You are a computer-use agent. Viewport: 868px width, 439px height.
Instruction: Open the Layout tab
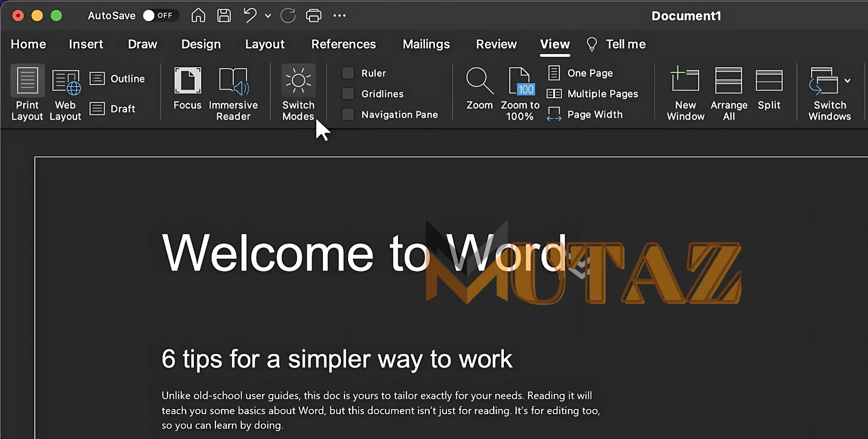pyautogui.click(x=265, y=44)
